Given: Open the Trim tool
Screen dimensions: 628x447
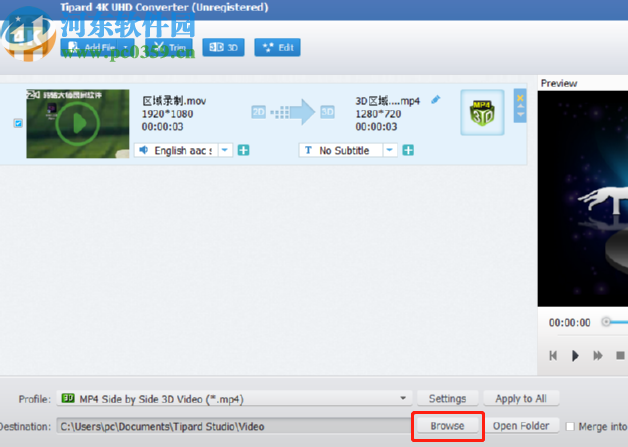Looking at the screenshot, I should [x=169, y=47].
